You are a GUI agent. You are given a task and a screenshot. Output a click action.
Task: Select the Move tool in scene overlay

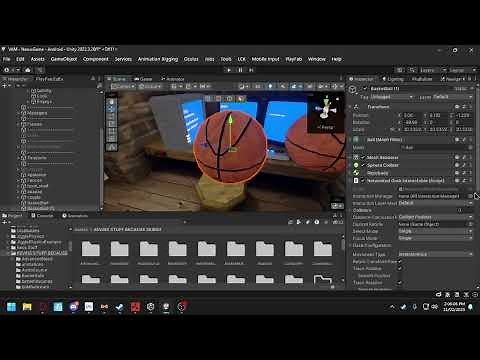pyautogui.click(x=111, y=109)
